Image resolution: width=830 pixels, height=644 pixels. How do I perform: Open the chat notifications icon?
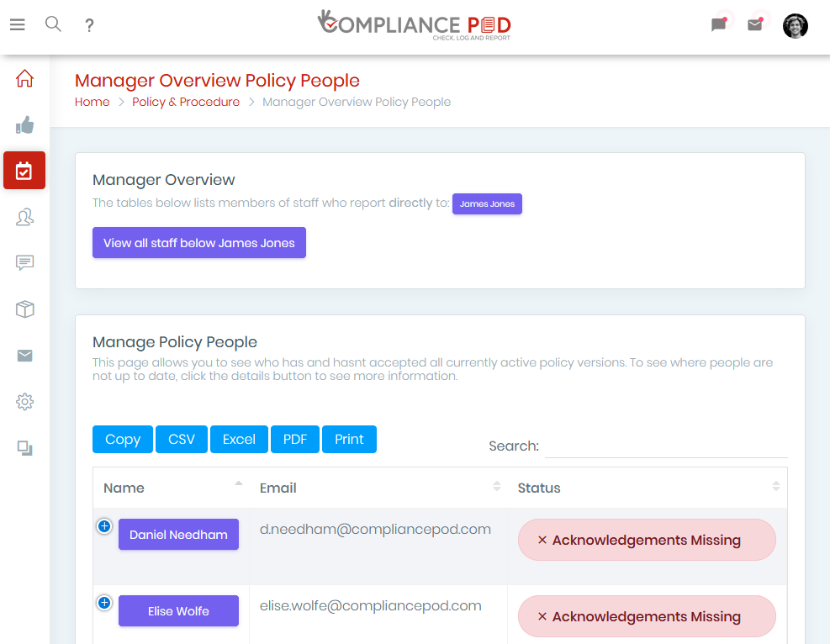click(718, 24)
